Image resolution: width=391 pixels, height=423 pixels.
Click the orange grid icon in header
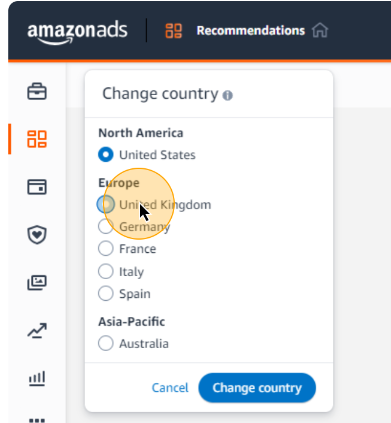click(x=174, y=31)
